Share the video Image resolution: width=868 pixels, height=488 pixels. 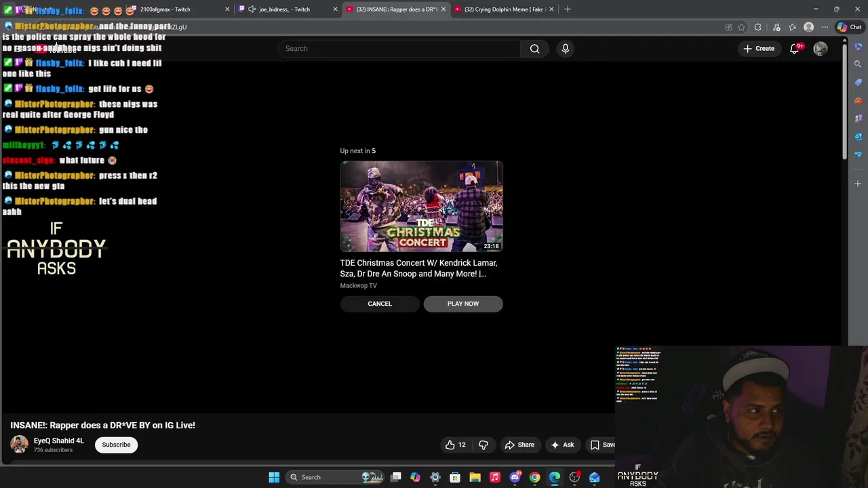(519, 445)
